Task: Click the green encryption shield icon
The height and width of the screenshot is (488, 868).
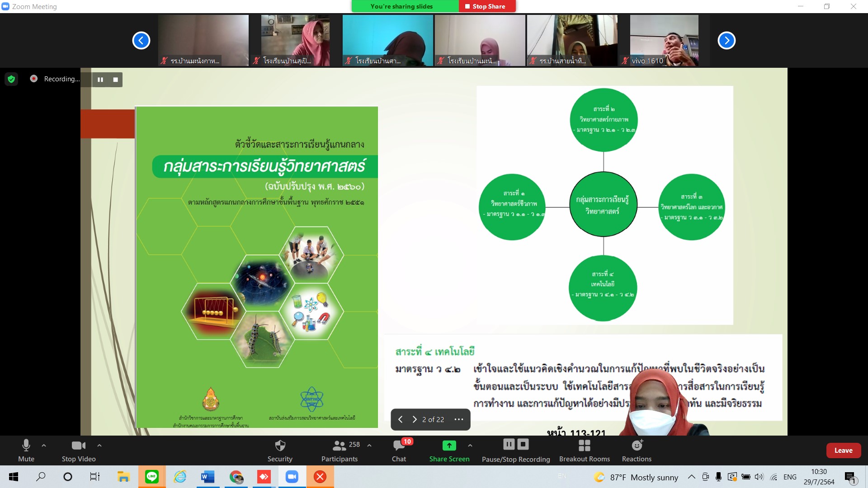Action: (11, 79)
